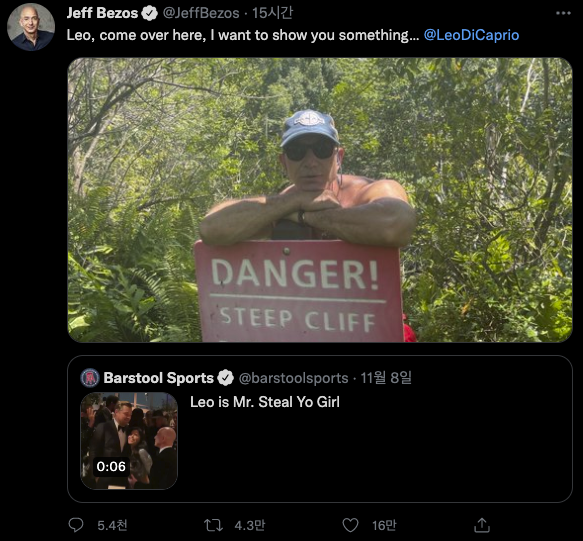Open the Barstool Sports account name
This screenshot has width=583, height=541.
(x=158, y=378)
